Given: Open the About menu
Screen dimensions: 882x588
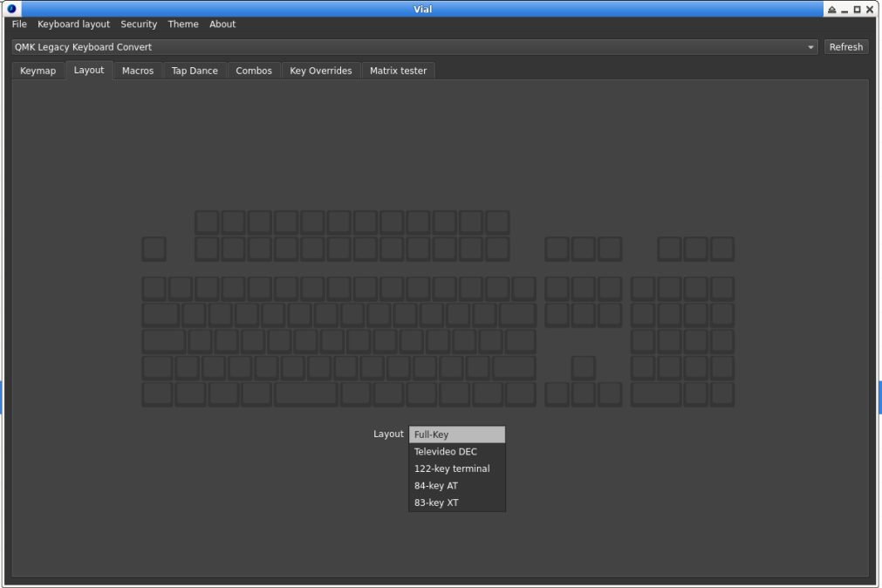Looking at the screenshot, I should click(x=222, y=24).
